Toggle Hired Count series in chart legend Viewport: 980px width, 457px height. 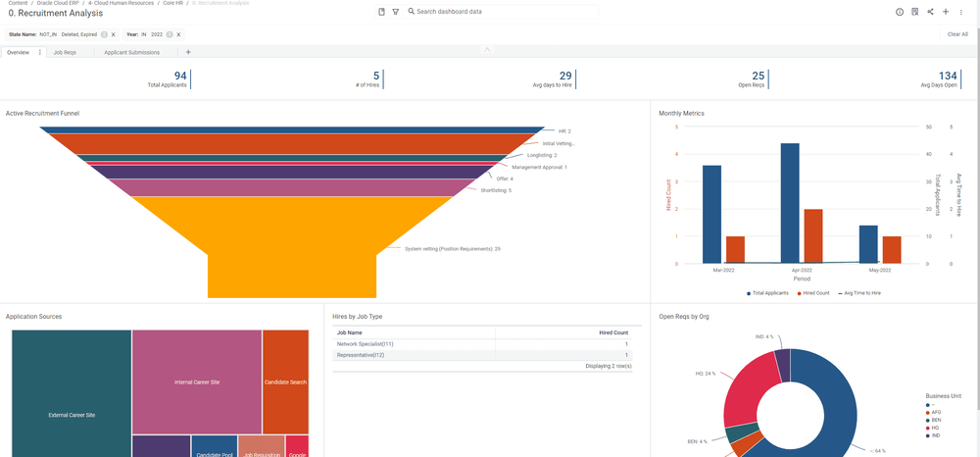coord(813,292)
